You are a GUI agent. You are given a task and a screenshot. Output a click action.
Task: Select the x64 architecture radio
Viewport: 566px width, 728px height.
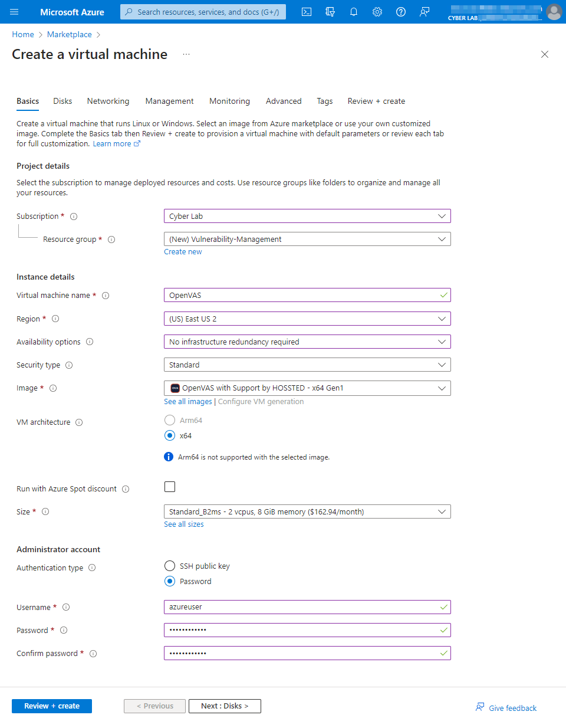coord(170,435)
